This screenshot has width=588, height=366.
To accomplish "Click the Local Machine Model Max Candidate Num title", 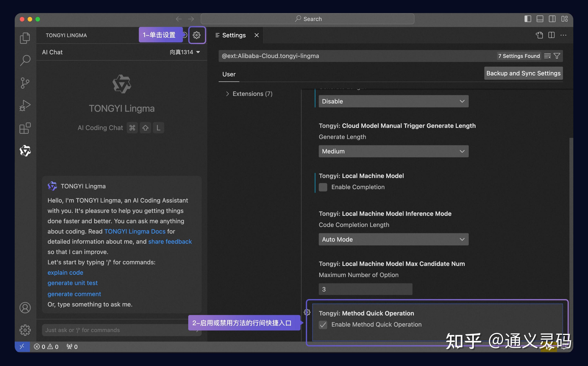I will pyautogui.click(x=392, y=264).
